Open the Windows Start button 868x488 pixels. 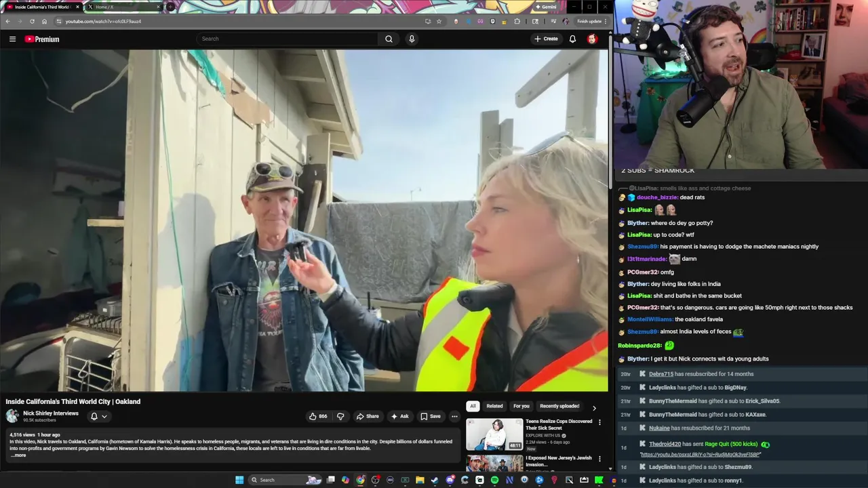pos(239,480)
